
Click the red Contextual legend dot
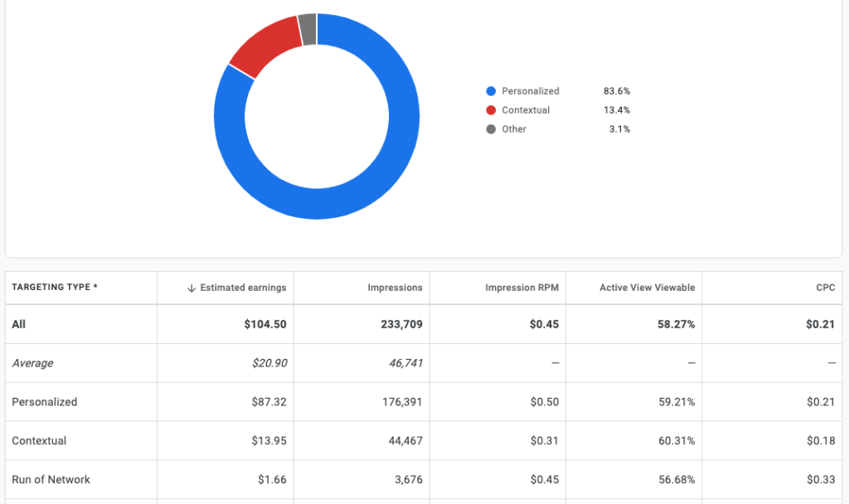coord(491,110)
